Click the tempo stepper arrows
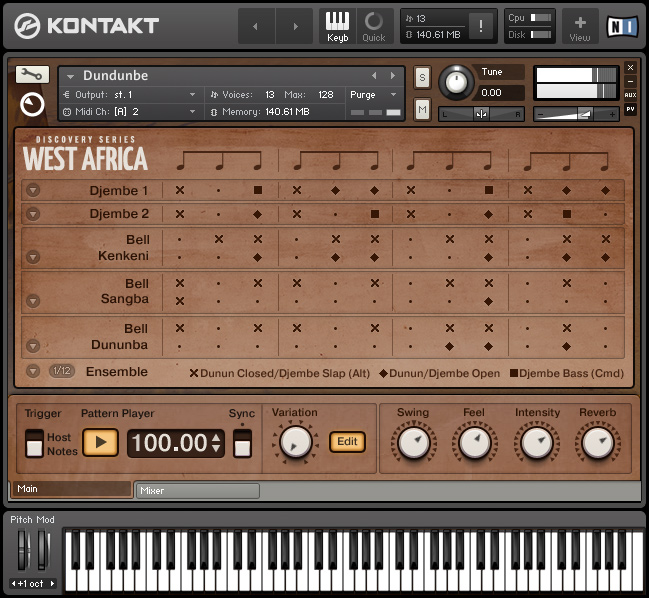The height and width of the screenshot is (598, 649). point(216,443)
